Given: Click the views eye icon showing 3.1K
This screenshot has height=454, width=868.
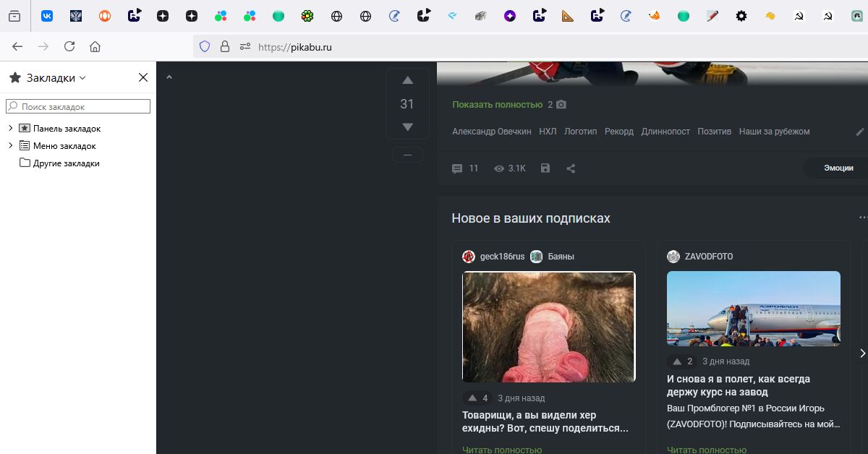Looking at the screenshot, I should point(499,168).
